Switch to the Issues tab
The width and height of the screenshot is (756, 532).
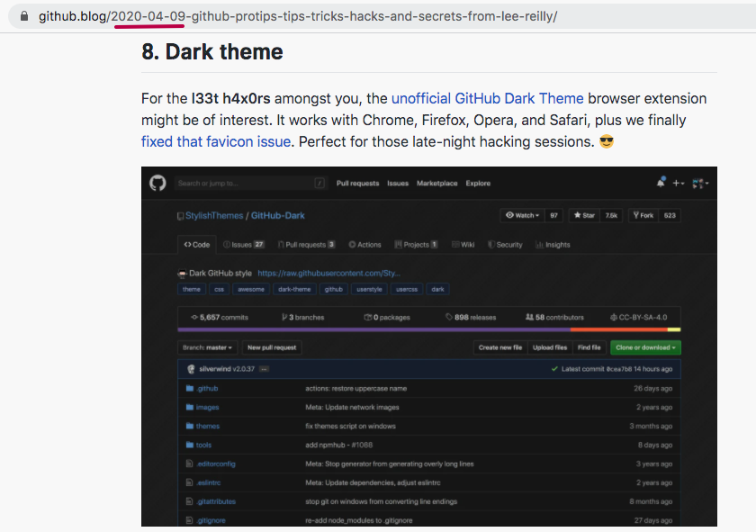point(244,245)
